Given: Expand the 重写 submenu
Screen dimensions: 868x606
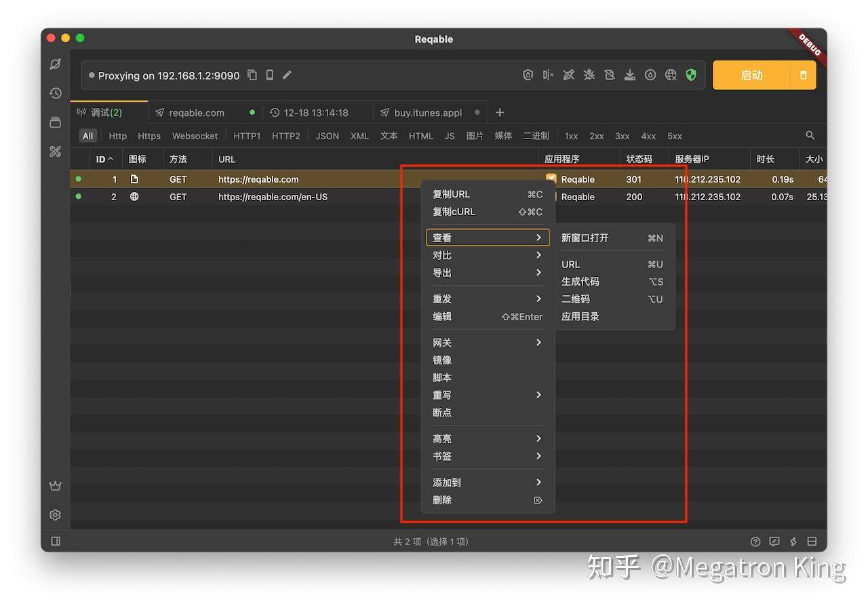Looking at the screenshot, I should (488, 395).
